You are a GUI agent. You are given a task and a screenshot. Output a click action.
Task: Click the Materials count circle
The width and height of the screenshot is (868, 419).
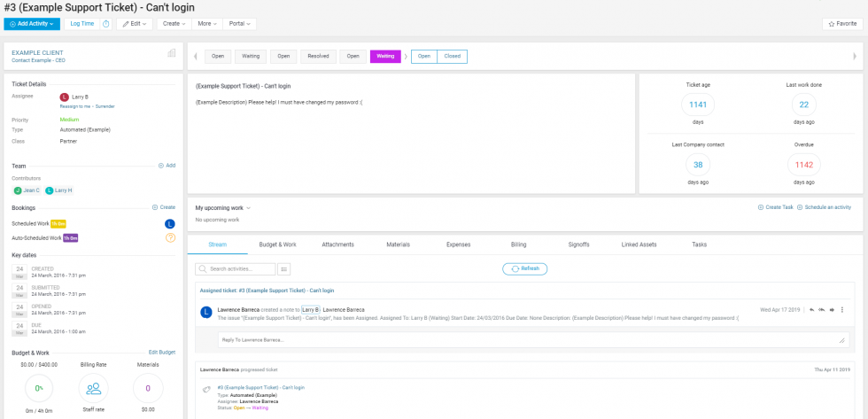click(x=148, y=389)
